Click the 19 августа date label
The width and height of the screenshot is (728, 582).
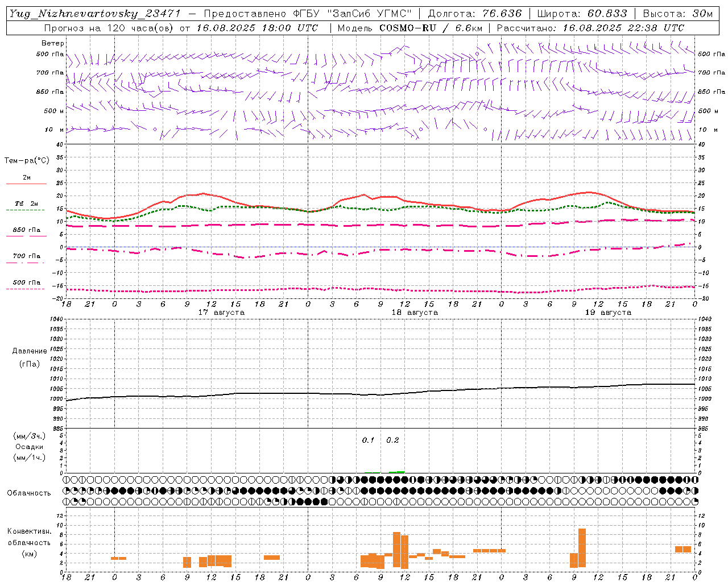(x=608, y=313)
